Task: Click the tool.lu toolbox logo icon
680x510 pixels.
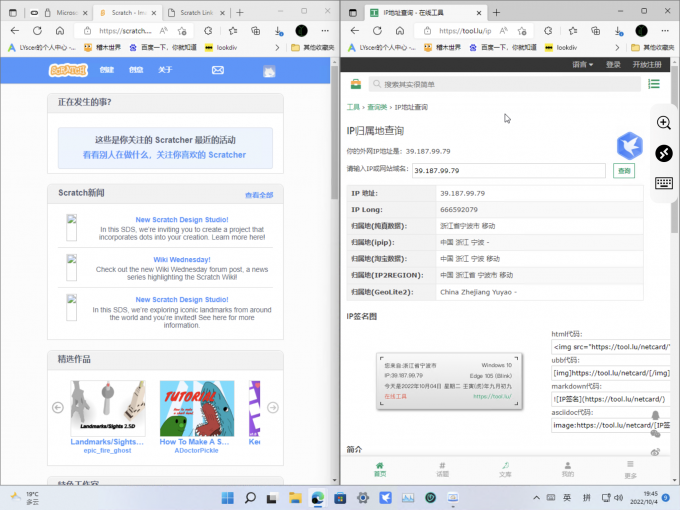Action: (356, 84)
